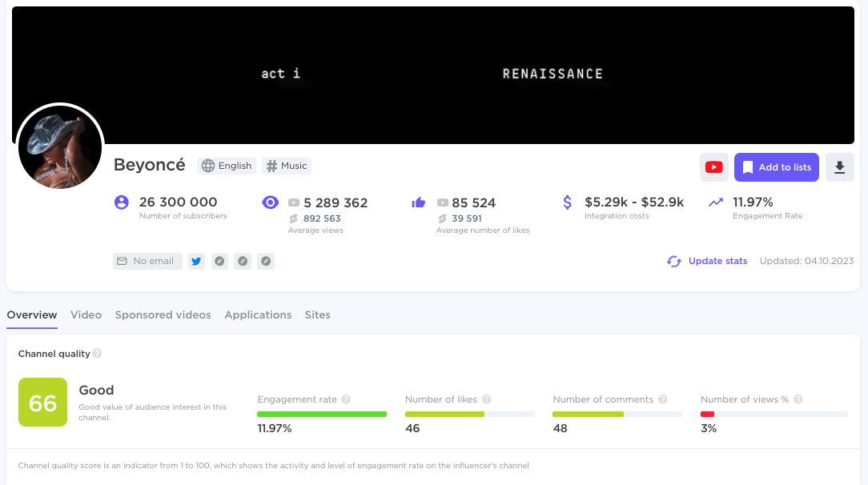Viewport: 868px width, 485px height.
Task: Click the download arrow icon
Action: [839, 167]
